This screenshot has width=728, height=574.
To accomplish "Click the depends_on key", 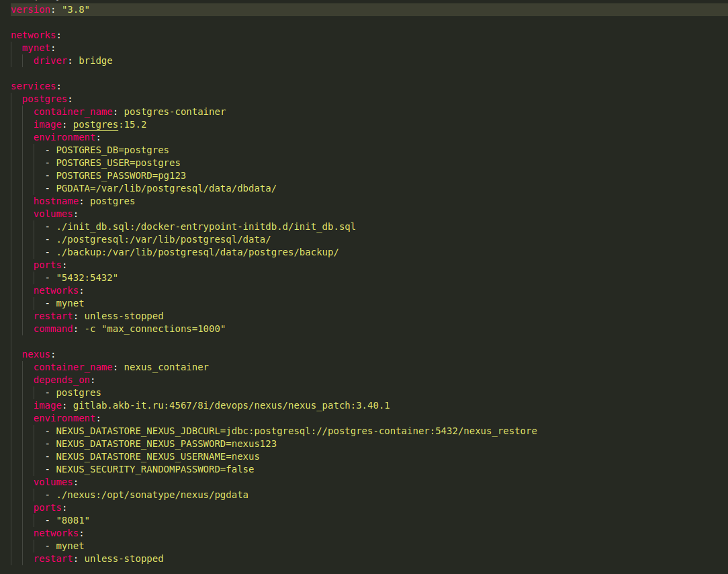I will [62, 380].
